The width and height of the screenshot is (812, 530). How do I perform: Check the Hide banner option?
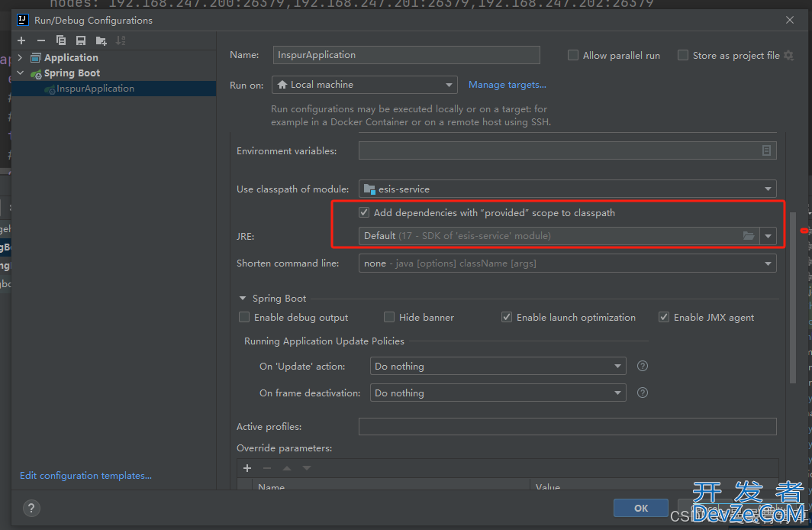[389, 317]
